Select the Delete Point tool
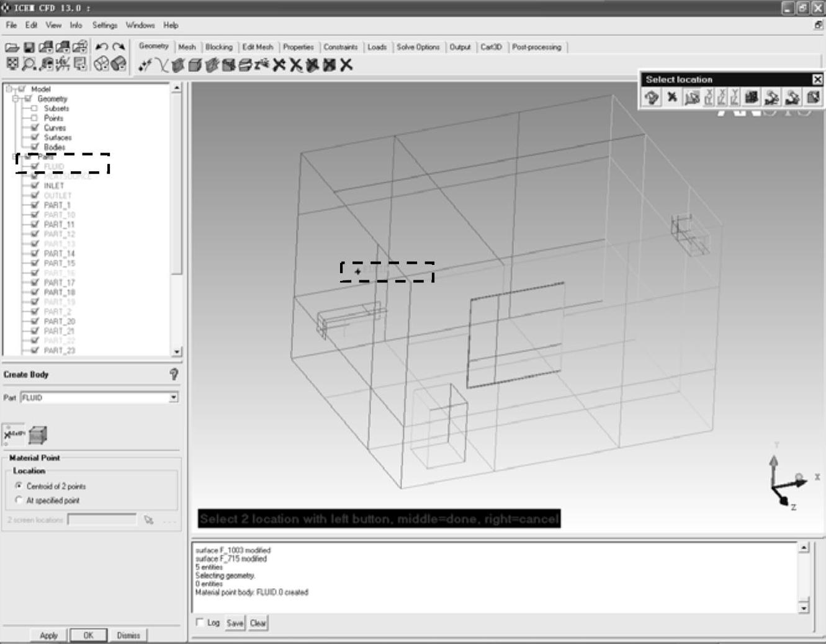Viewport: 826px width, 644px height. tap(279, 65)
